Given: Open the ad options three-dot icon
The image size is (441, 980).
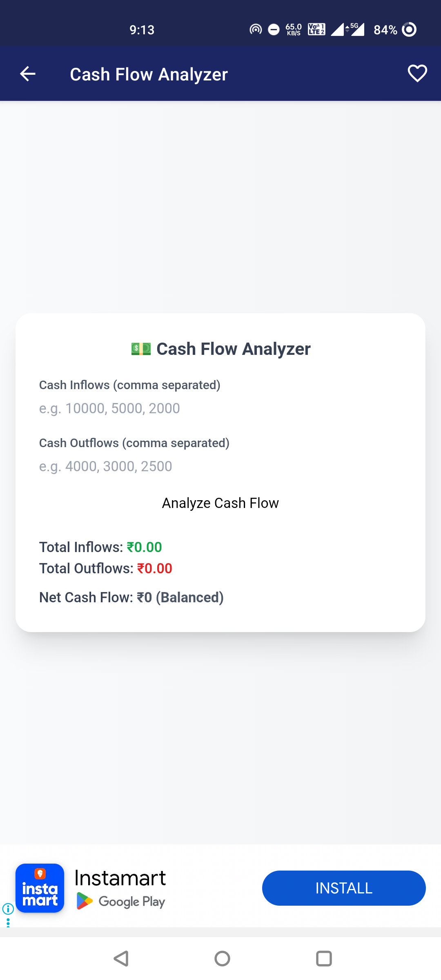Looking at the screenshot, I should [8, 922].
